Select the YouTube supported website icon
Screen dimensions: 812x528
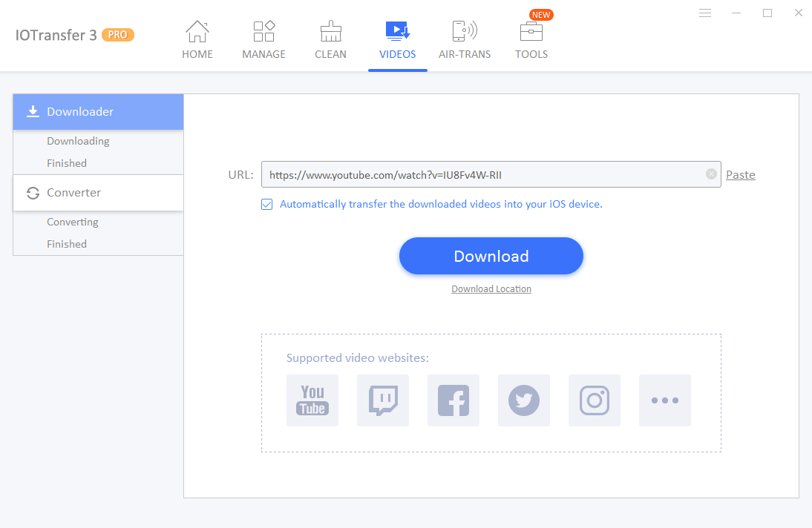pyautogui.click(x=312, y=400)
